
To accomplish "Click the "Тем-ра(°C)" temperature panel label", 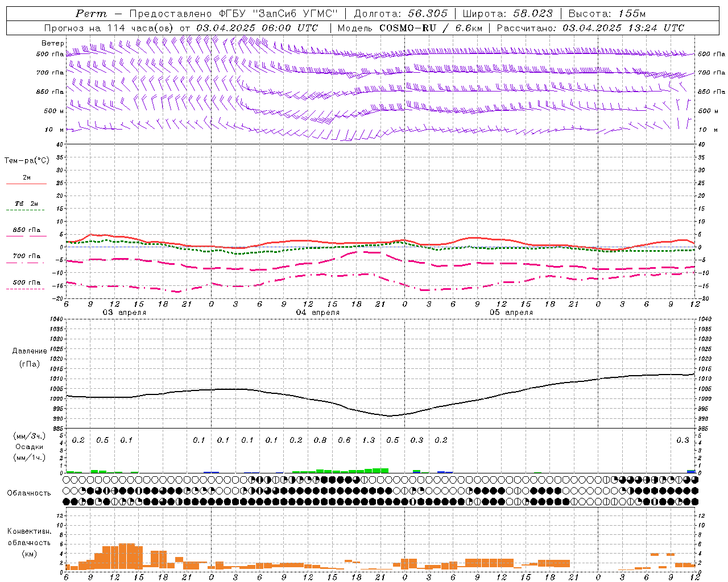I will coord(27,161).
